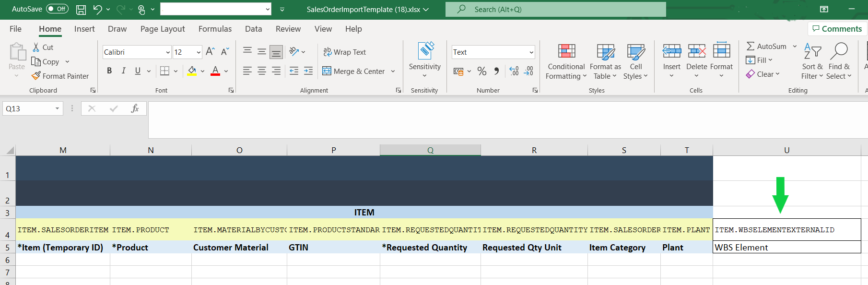Screen dimensions: 868x285
Task: Apply middle align to cell
Action: 262,52
